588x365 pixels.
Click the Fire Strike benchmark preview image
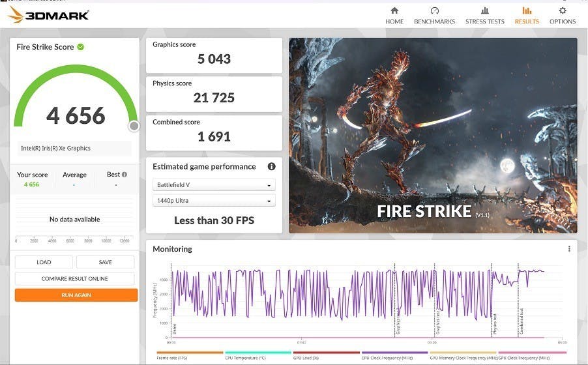click(x=433, y=135)
